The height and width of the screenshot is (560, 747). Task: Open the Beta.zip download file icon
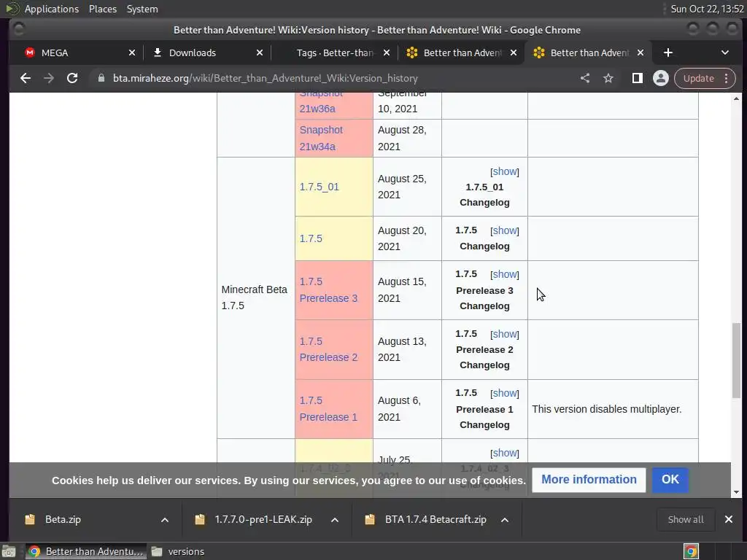point(30,519)
